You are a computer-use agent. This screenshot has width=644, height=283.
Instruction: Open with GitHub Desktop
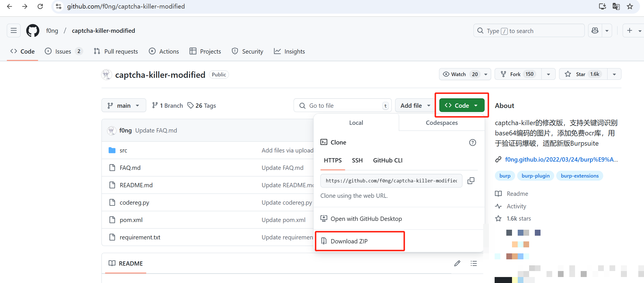pyautogui.click(x=366, y=219)
